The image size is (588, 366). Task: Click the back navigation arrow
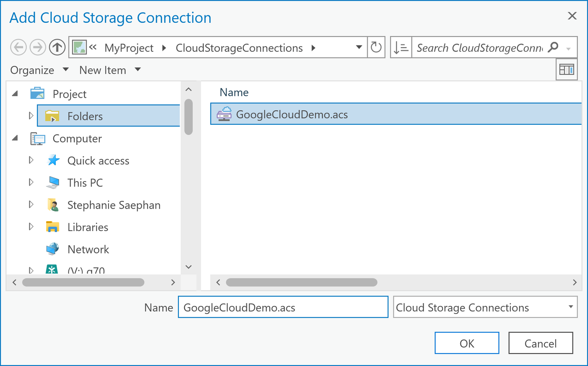coord(18,47)
